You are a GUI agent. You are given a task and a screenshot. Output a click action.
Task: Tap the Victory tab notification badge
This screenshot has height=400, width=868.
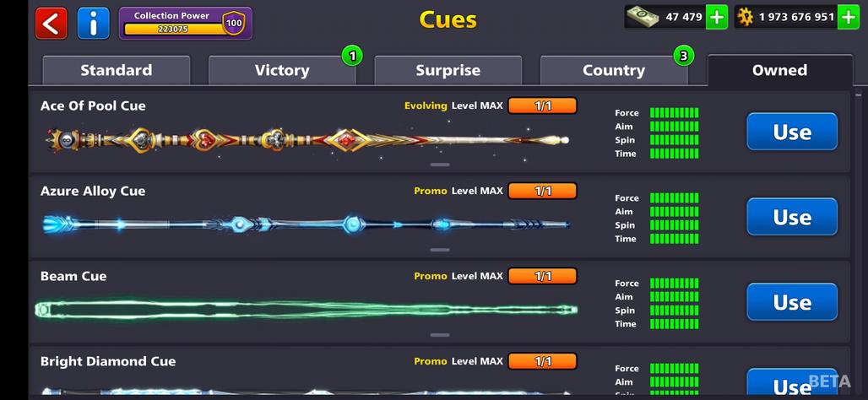(352, 56)
